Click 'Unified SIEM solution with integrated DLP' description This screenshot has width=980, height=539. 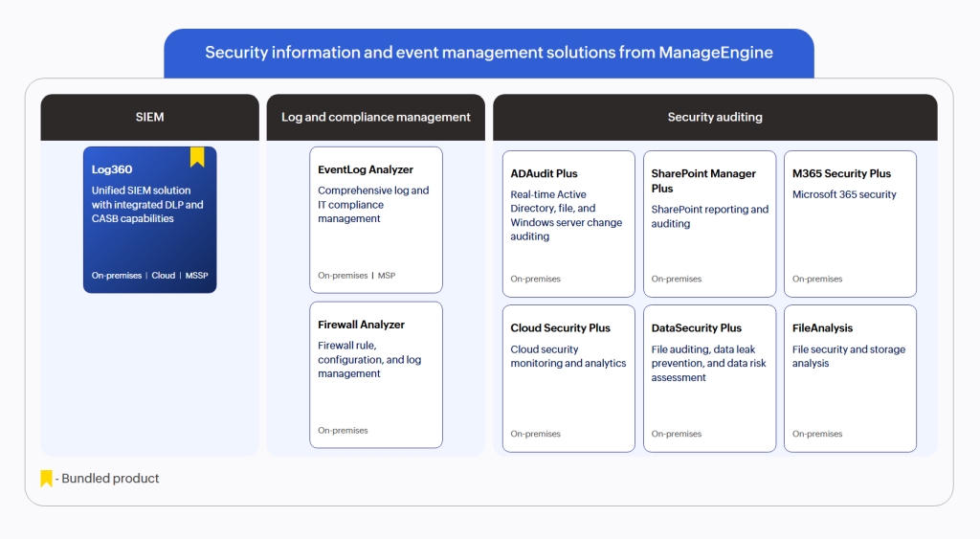coord(147,205)
